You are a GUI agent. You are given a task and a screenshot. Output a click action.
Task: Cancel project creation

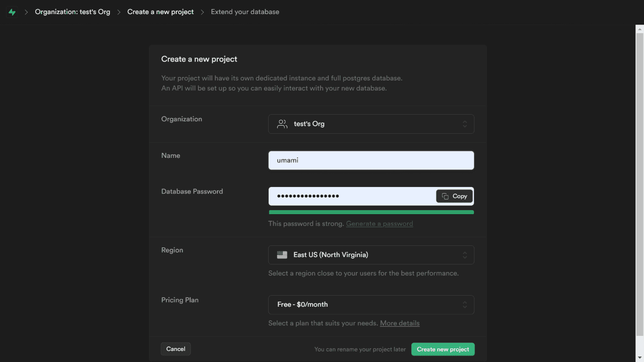(x=175, y=348)
